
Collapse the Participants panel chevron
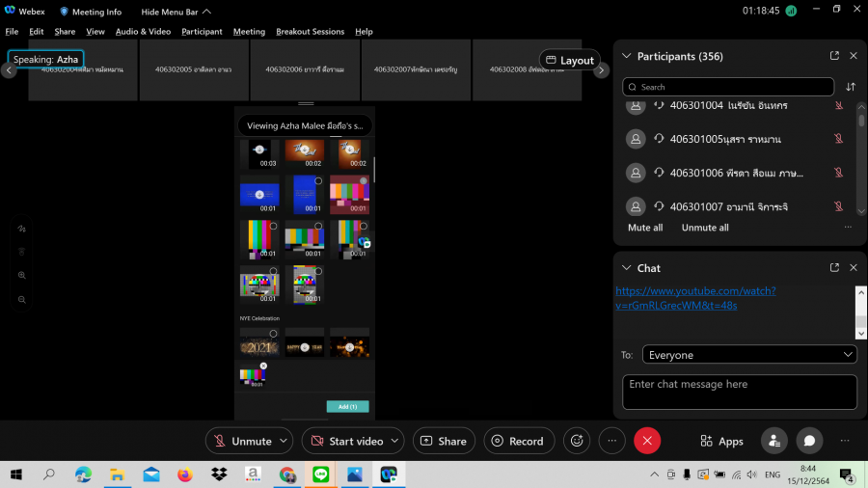(x=626, y=56)
